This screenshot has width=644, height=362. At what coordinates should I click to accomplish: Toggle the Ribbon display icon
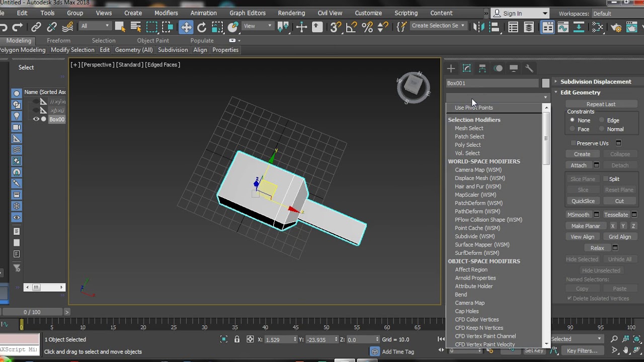[547, 27]
